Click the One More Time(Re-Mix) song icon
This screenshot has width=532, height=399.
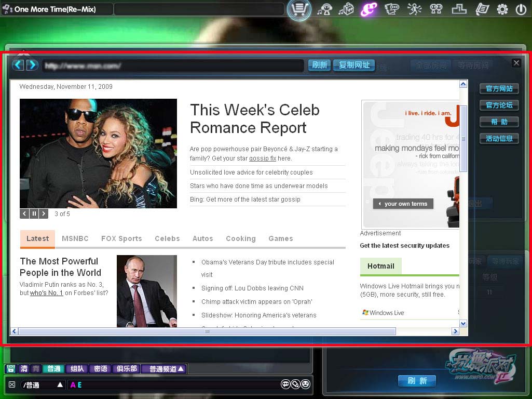pos(7,9)
